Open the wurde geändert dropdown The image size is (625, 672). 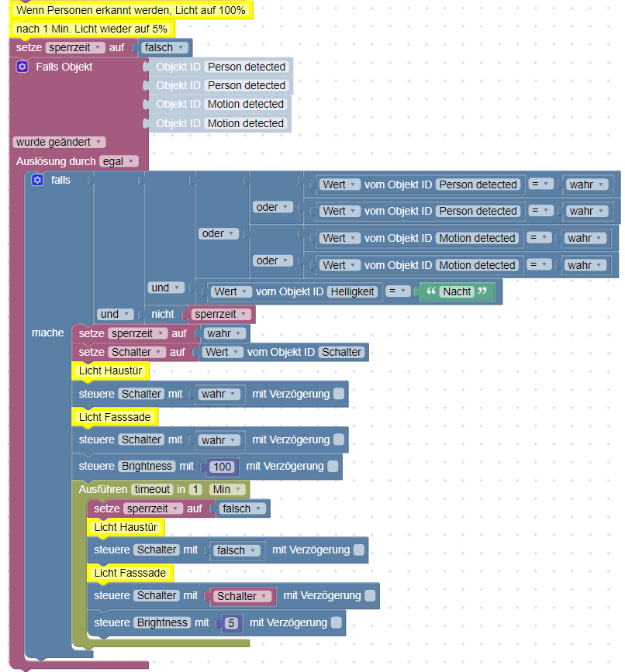[59, 143]
